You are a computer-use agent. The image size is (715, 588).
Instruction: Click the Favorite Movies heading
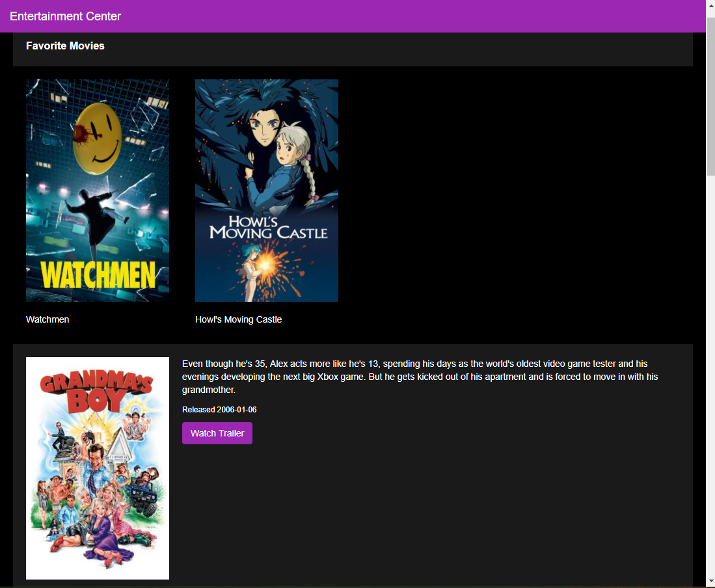click(x=65, y=46)
